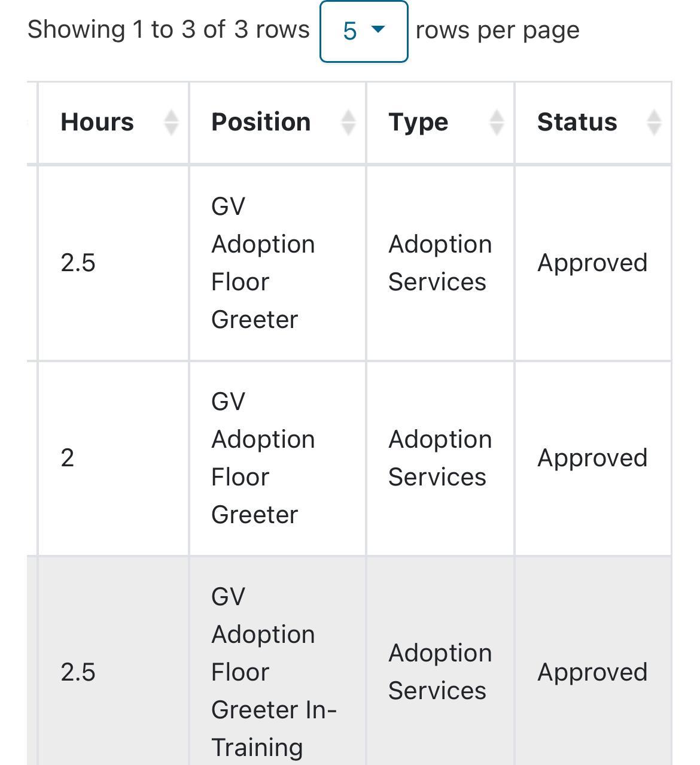Click the Type column header label

418,123
